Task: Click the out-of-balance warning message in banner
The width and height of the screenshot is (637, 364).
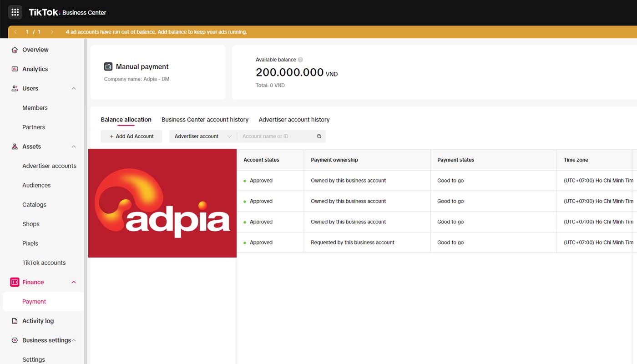Action: [x=157, y=32]
